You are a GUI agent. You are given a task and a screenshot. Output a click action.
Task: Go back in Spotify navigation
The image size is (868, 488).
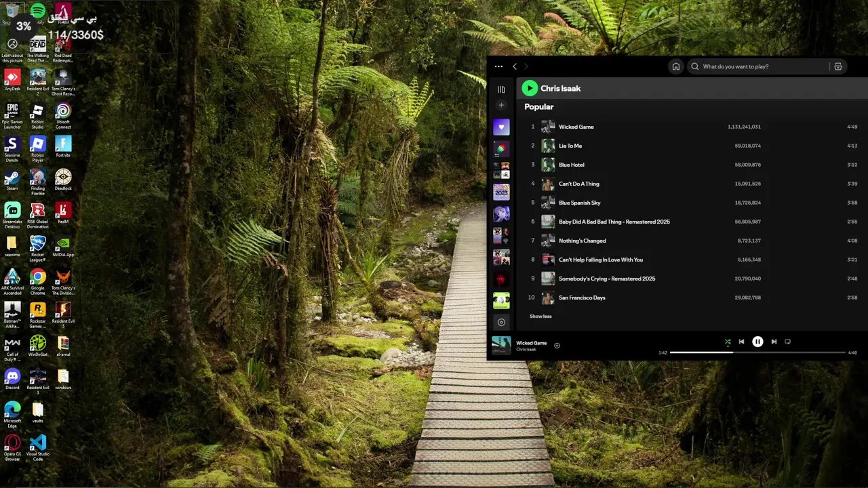(515, 66)
